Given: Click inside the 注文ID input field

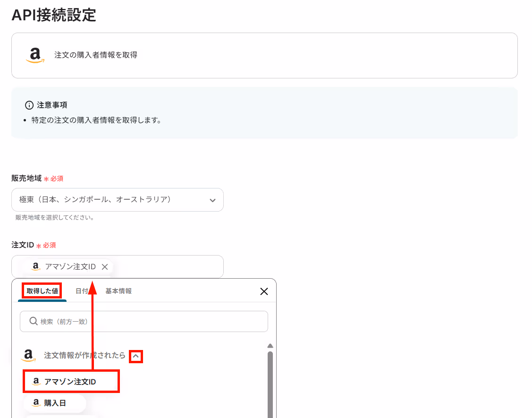Looking at the screenshot, I should click(118, 266).
